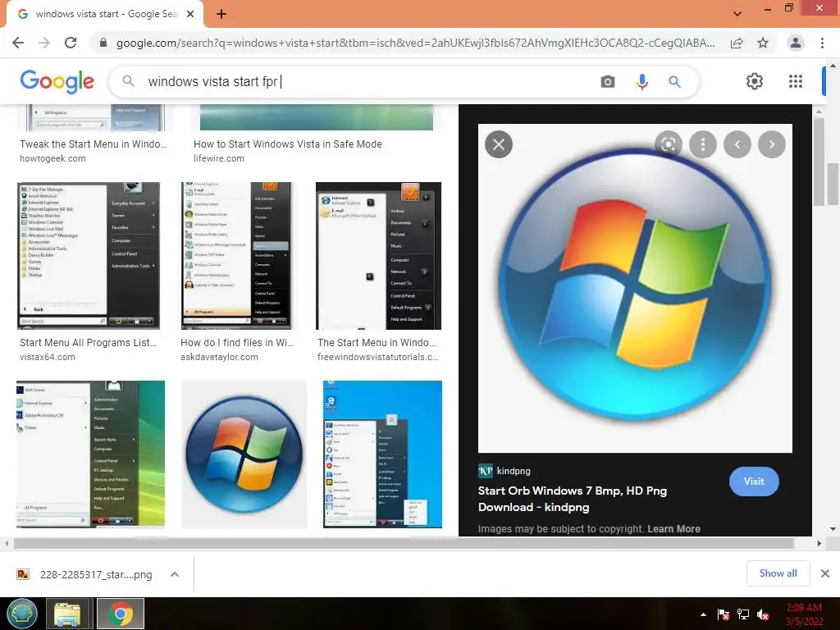This screenshot has height=630, width=840.
Task: Open network status tray icon
Action: point(743,614)
